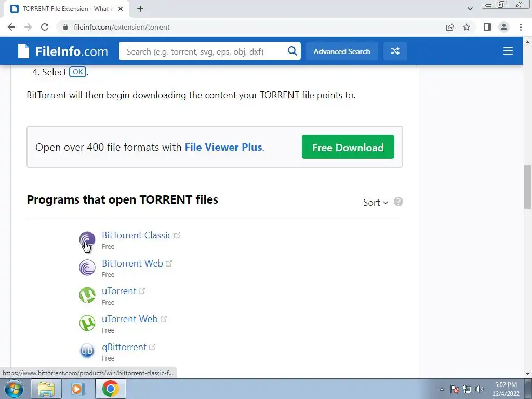Click the OK key label
Screen dimensions: 532x399
point(78,72)
